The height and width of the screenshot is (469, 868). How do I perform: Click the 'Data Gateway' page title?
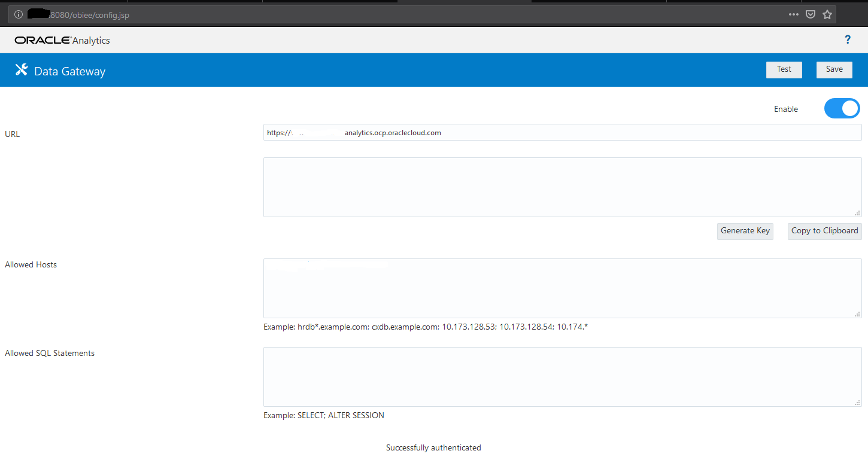[70, 71]
